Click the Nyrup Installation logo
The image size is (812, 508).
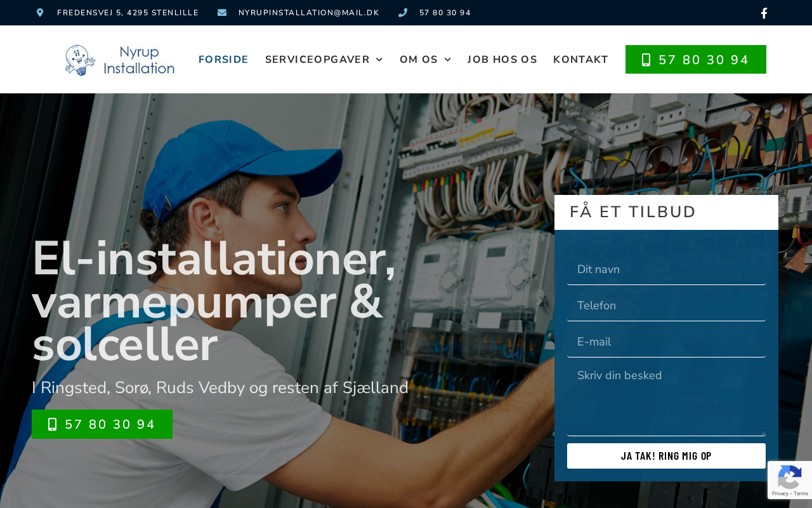click(120, 60)
